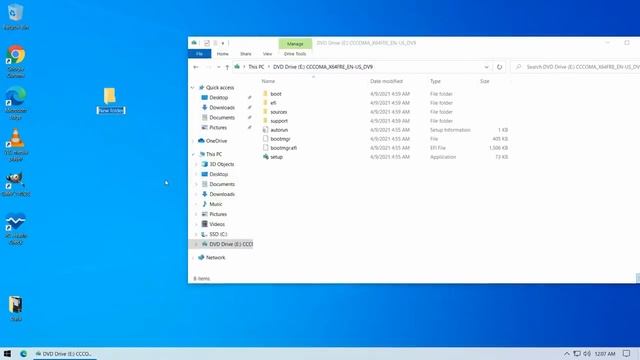The height and width of the screenshot is (360, 640).
Task: Select DVD Drive (E:) in navigation pane
Action: coord(227,244)
